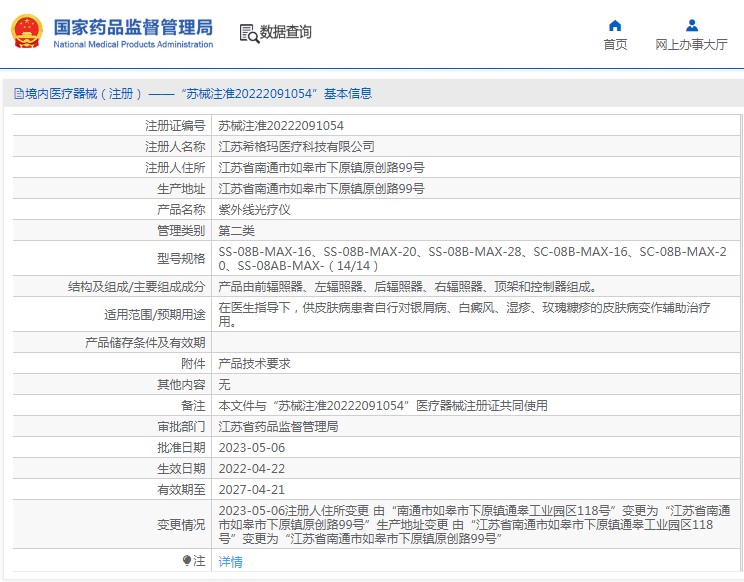Select 第二类 category value
This screenshot has width=744, height=582.
[236, 231]
